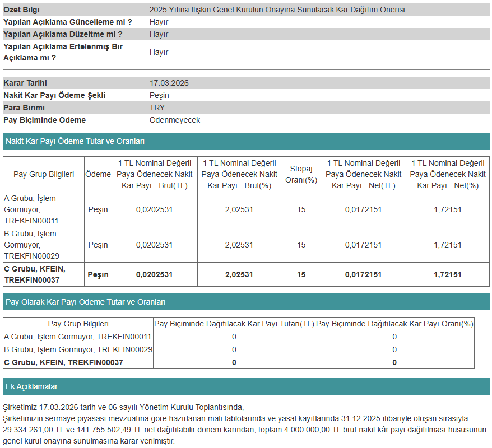
Task: Select C Grubu KFEIN cell in cash dividend table
Action: [x=35, y=274]
